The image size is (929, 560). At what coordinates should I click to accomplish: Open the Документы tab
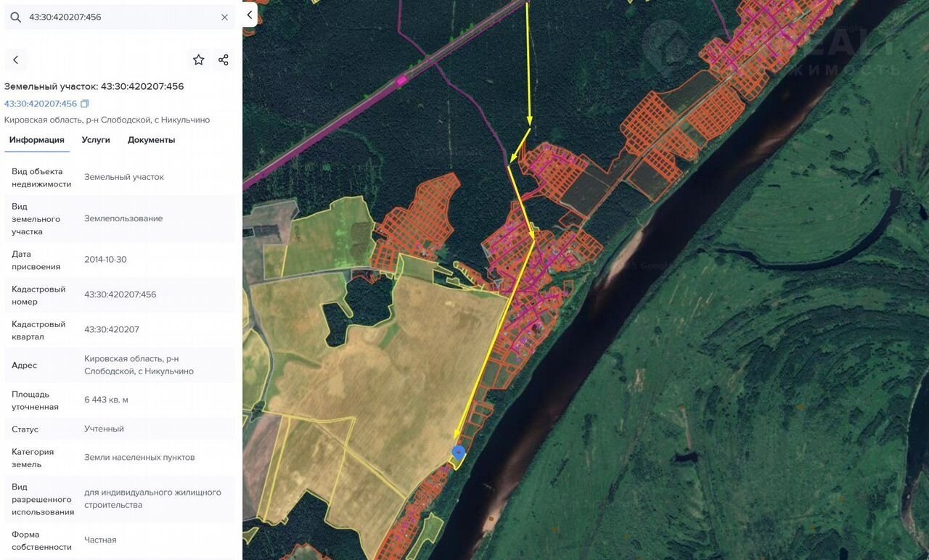[x=151, y=140]
